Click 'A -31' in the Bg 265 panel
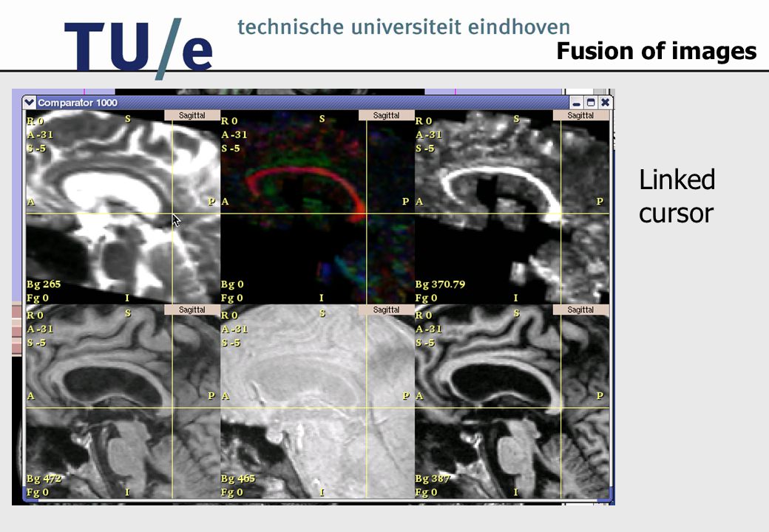This screenshot has width=769, height=532. tap(40, 134)
